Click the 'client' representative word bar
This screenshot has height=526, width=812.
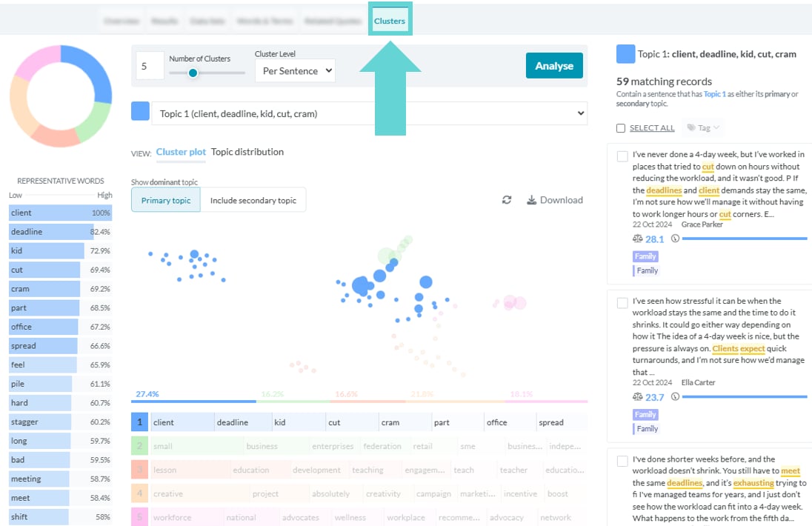(x=60, y=213)
